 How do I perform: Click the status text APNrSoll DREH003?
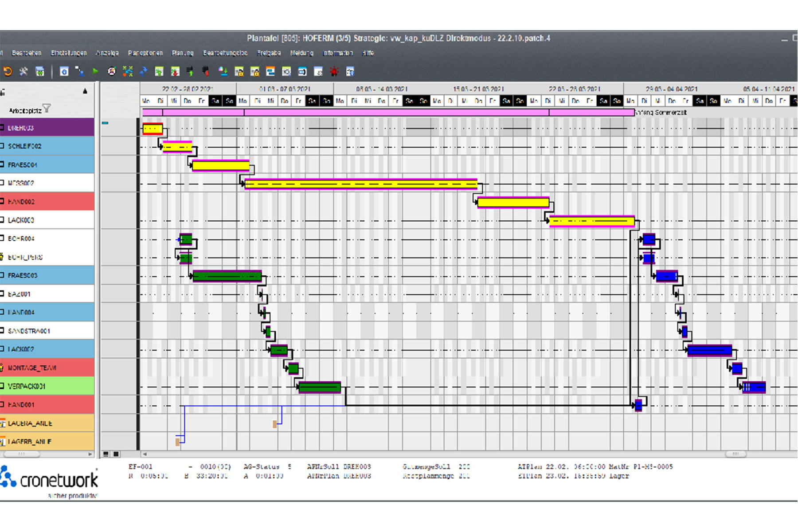click(x=339, y=466)
